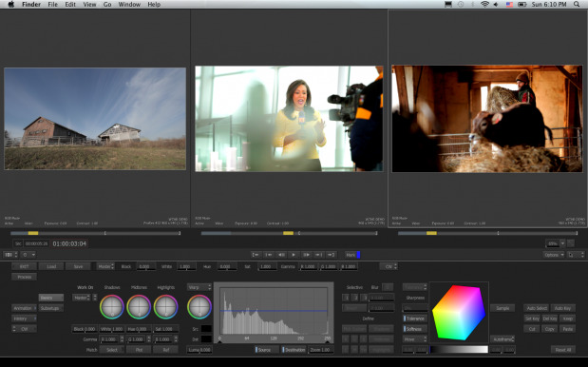Open the Autoframe dropdown
588x367 pixels.
(503, 338)
